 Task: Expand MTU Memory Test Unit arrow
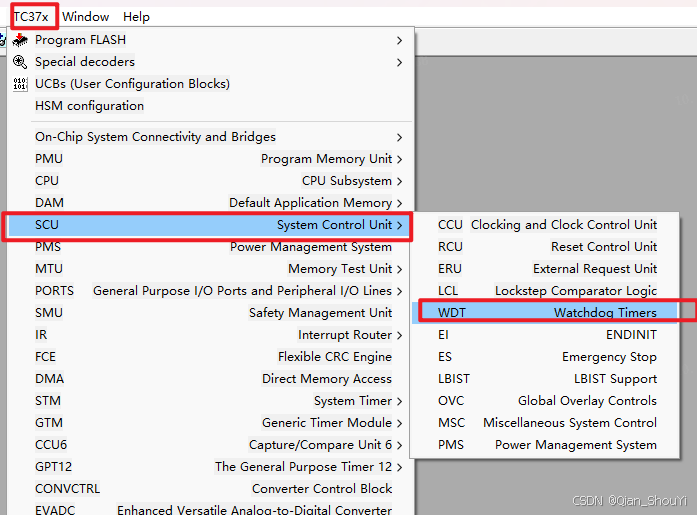[x=399, y=269]
